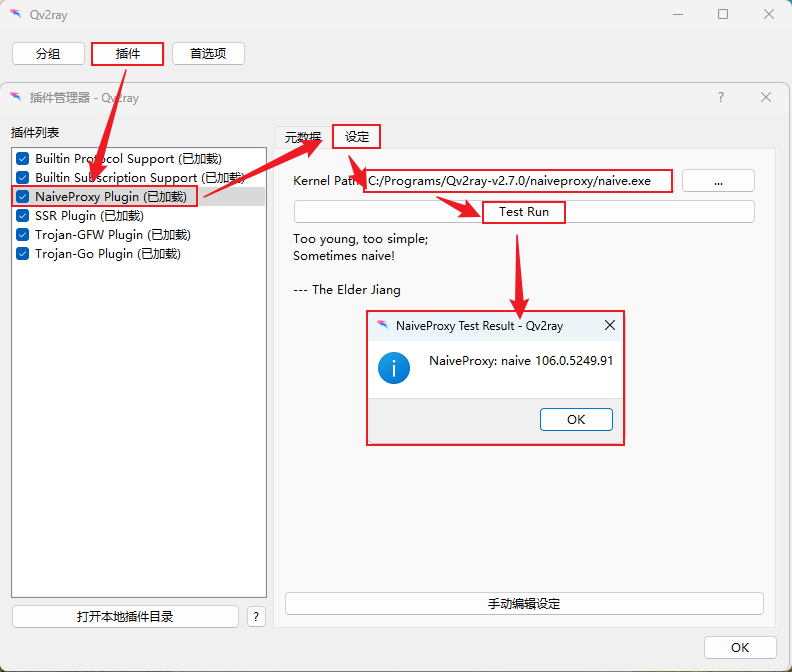Click the blue info icon in test result dialog
The height and width of the screenshot is (672, 792).
pos(394,369)
